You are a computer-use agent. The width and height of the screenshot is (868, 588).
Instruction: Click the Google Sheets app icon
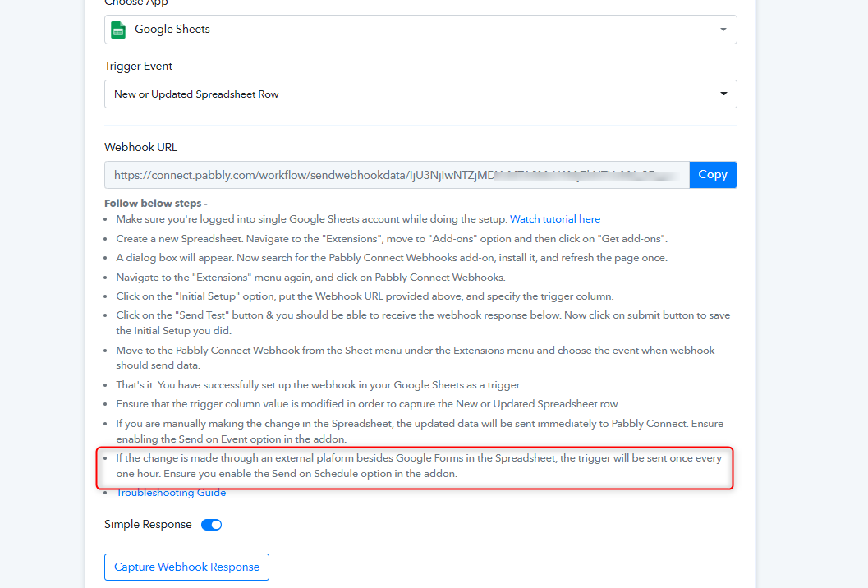pos(118,30)
